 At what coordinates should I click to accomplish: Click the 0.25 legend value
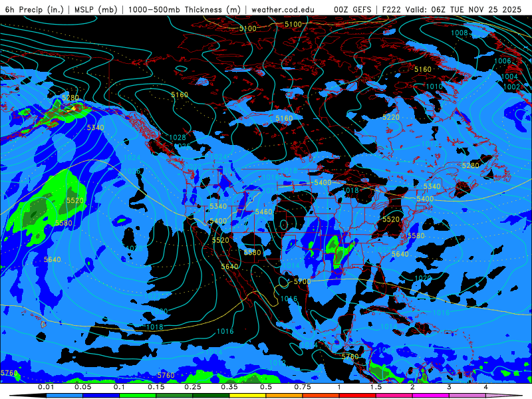tap(193, 387)
